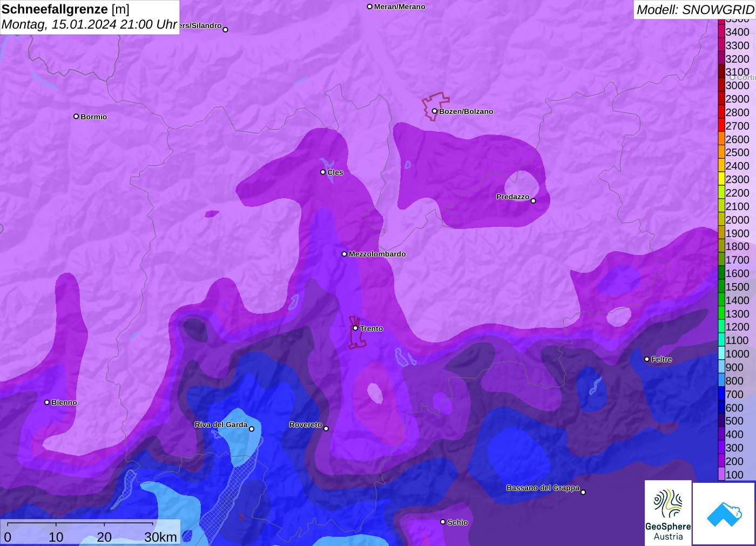Click the '10' scale bar label
This screenshot has width=756, height=546.
[x=56, y=537]
